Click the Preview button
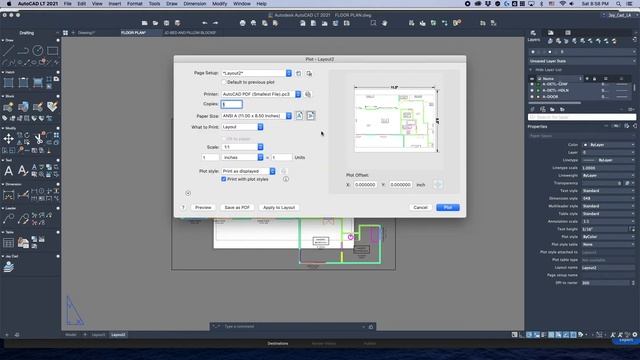Screen dimensions: 640x360 coord(203,207)
